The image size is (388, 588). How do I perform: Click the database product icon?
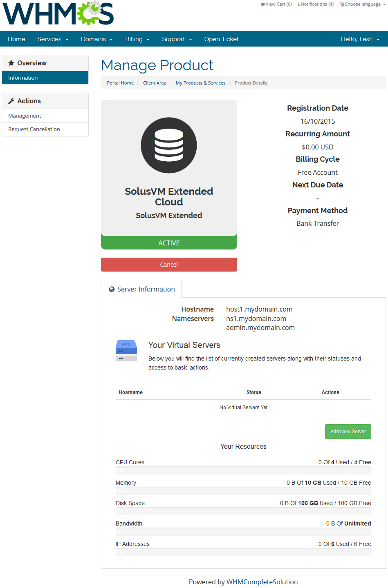coord(169,145)
